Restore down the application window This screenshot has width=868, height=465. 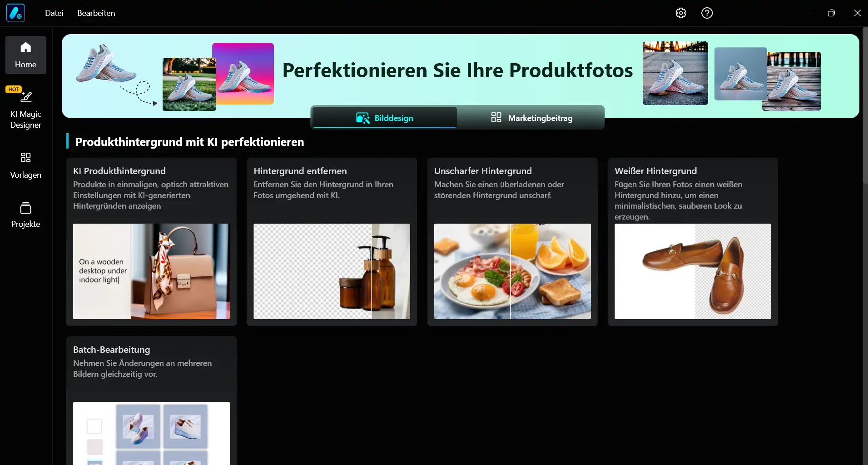click(x=831, y=13)
